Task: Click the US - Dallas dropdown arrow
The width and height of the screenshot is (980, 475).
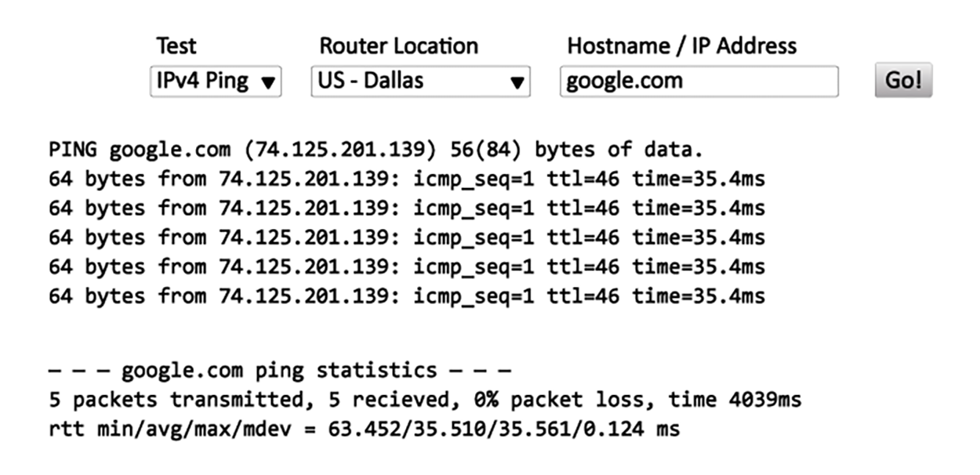Action: pyautogui.click(x=515, y=81)
